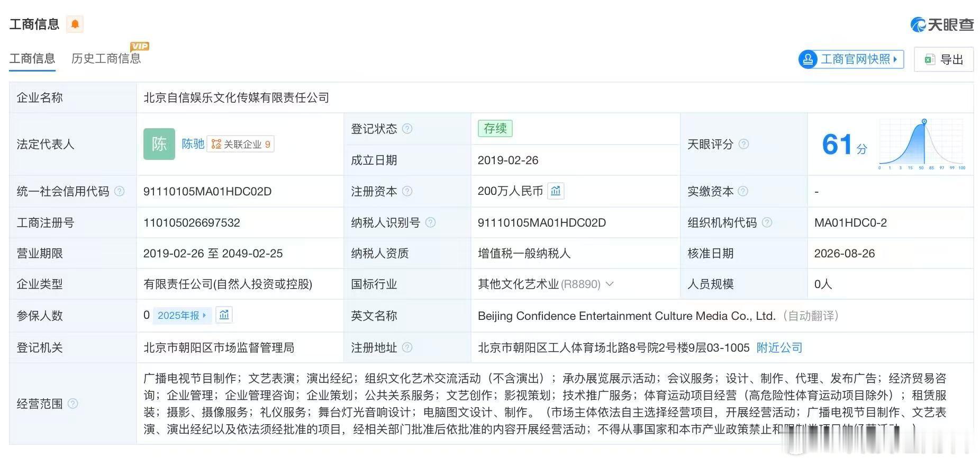The image size is (980, 465).
Task: Click the registered address 北京市朝阳区工人体育场北路8号院
Action: tap(614, 347)
